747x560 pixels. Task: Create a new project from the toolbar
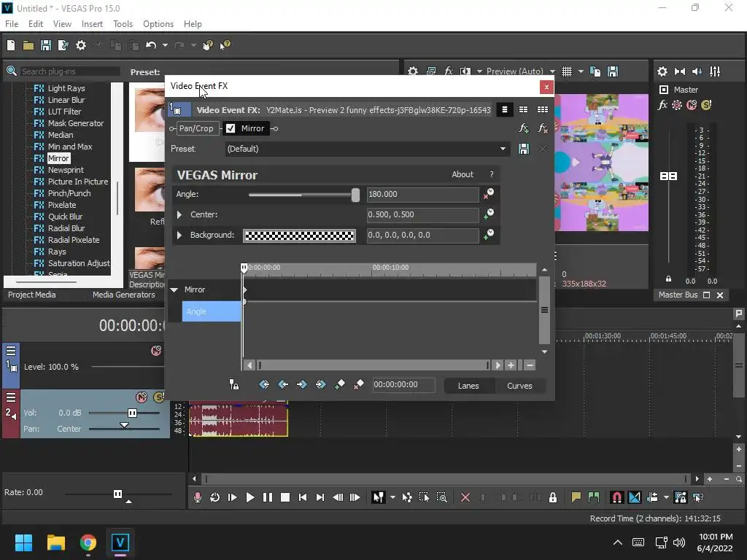[x=11, y=45]
